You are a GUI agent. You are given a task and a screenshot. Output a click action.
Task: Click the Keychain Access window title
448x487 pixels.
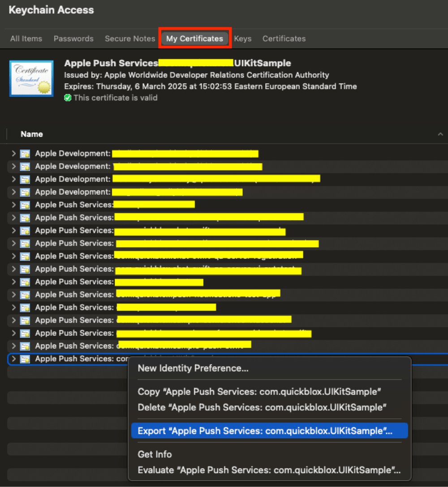click(52, 10)
